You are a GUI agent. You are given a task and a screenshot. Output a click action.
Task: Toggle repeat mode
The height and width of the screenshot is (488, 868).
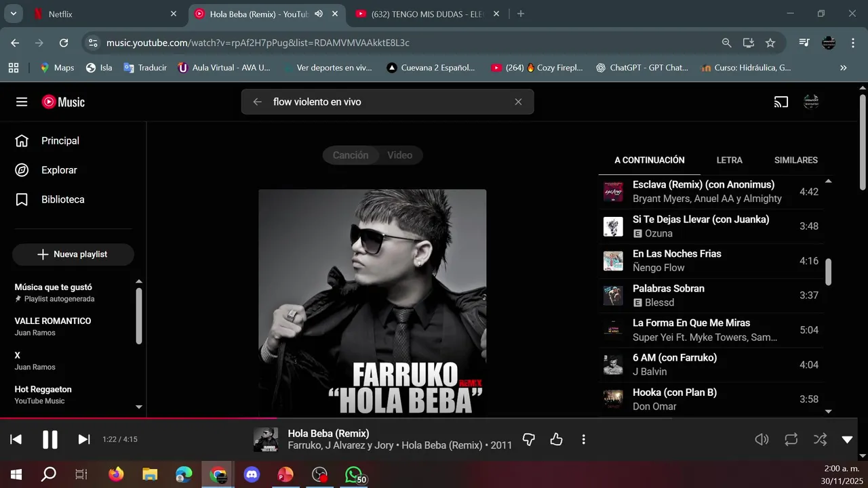coord(791,439)
